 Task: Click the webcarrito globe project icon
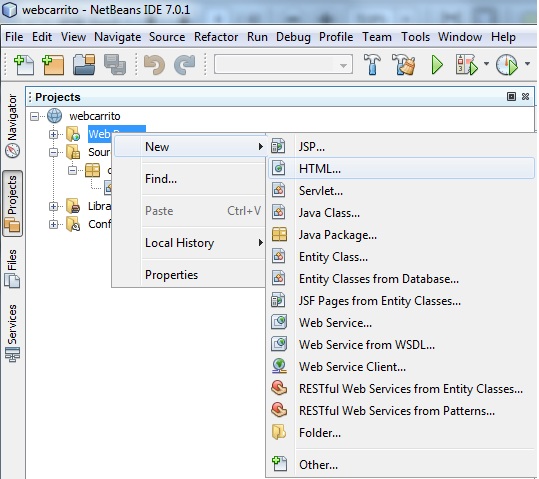coord(55,116)
